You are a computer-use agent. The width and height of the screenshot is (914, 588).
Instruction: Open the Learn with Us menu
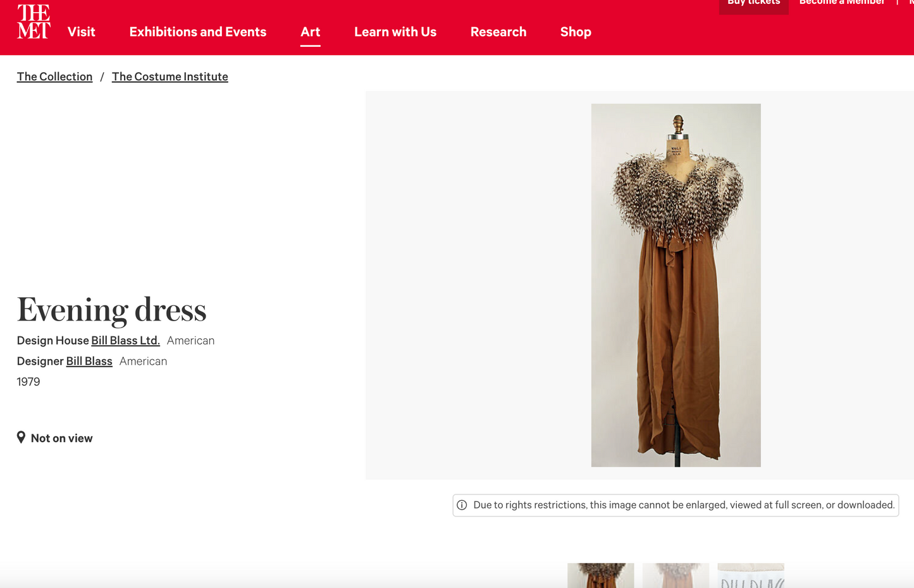pyautogui.click(x=395, y=32)
